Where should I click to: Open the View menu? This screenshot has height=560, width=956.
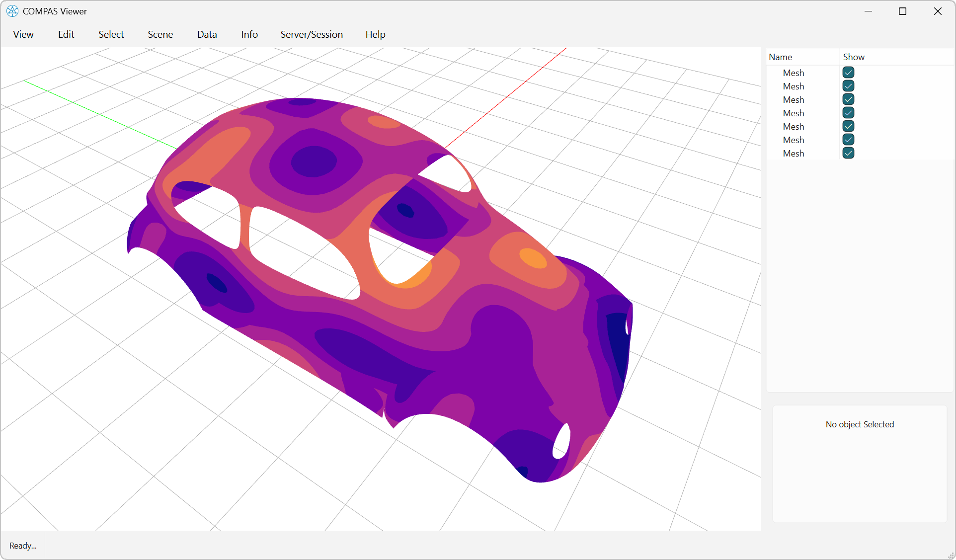coord(23,34)
